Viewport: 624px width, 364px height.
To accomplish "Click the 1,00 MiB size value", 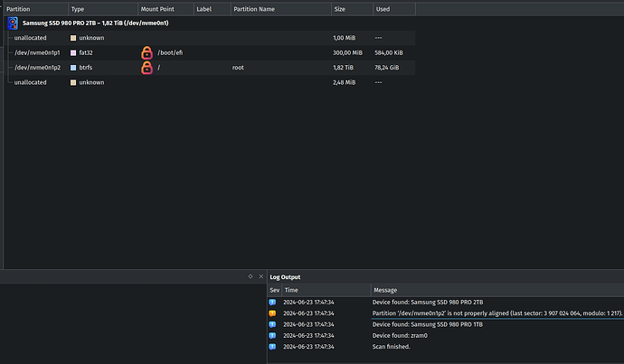I will (344, 38).
